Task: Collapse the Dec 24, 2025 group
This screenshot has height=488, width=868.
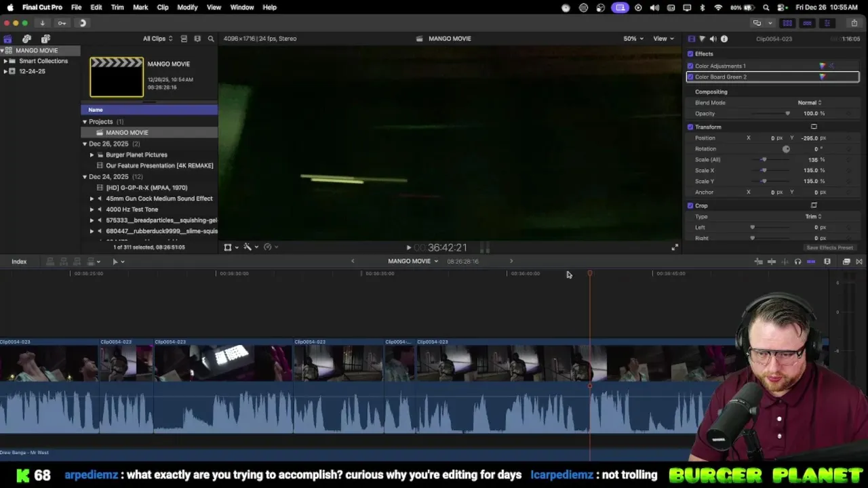Action: (85, 177)
